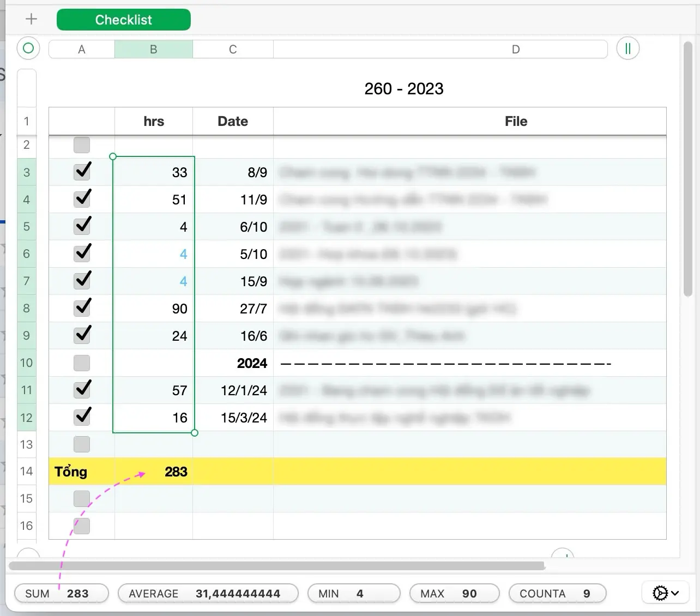The width and height of the screenshot is (700, 616).
Task: Click the table select-all circle handle
Action: coord(28,49)
